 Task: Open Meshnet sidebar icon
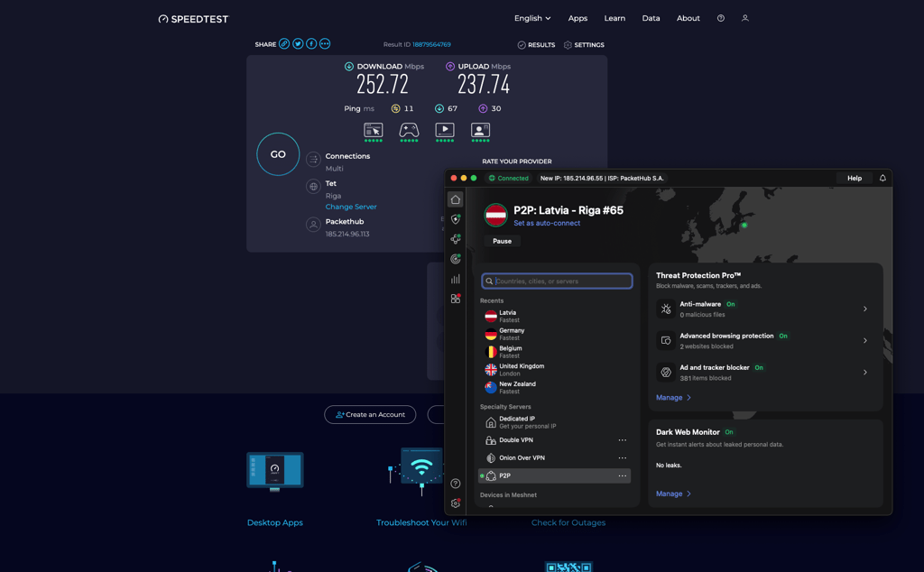pyautogui.click(x=456, y=238)
